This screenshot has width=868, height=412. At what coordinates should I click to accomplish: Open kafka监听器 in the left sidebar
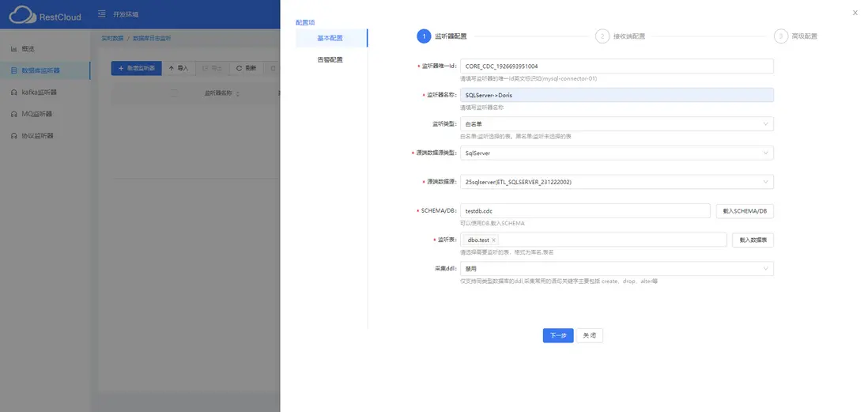[x=45, y=92]
